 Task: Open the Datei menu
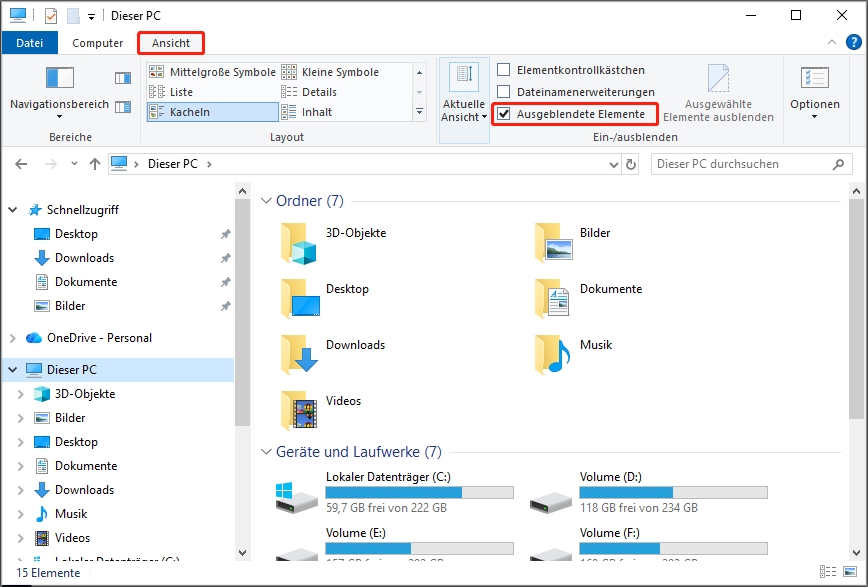29,43
